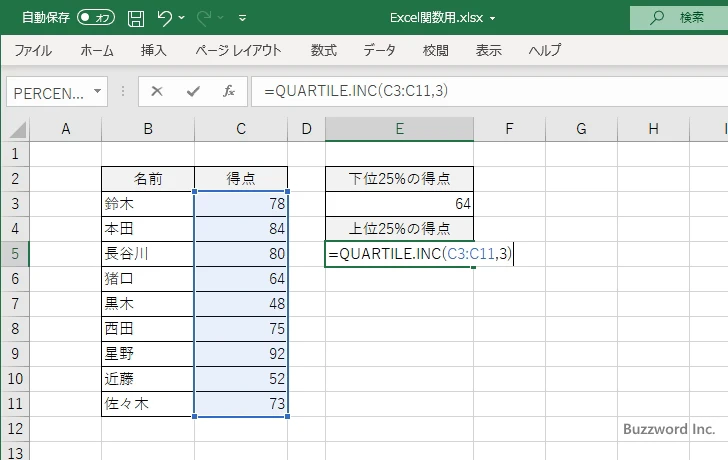This screenshot has height=460, width=728.
Task: Click cell containing 長谷川
Action: [x=148, y=254]
